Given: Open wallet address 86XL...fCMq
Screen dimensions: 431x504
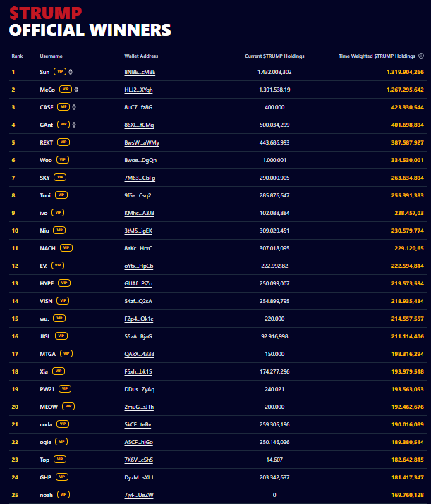Looking at the screenshot, I should coord(139,125).
